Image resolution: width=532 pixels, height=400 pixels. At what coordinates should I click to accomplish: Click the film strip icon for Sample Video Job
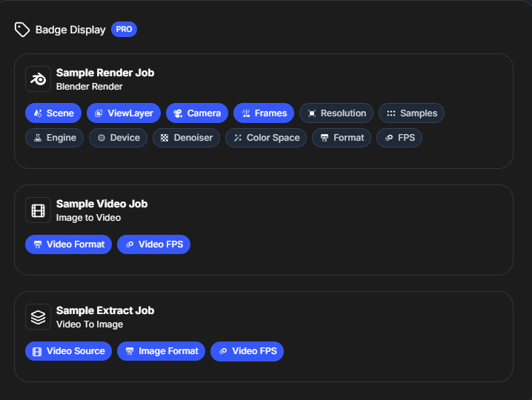point(38,210)
